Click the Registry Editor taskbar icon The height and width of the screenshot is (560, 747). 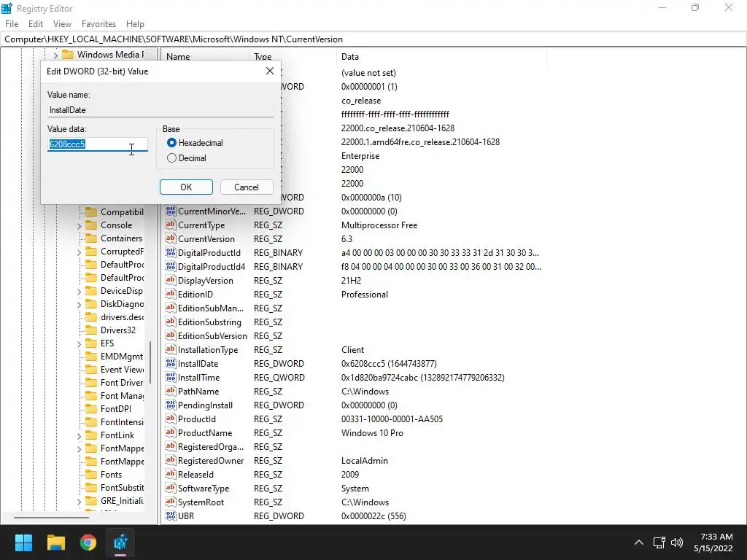(x=120, y=542)
